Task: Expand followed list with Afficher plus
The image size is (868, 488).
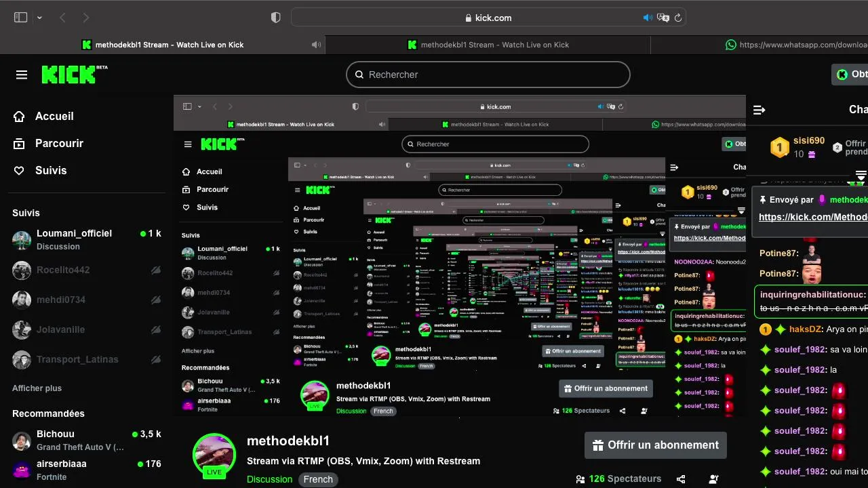Action: pyautogui.click(x=37, y=388)
